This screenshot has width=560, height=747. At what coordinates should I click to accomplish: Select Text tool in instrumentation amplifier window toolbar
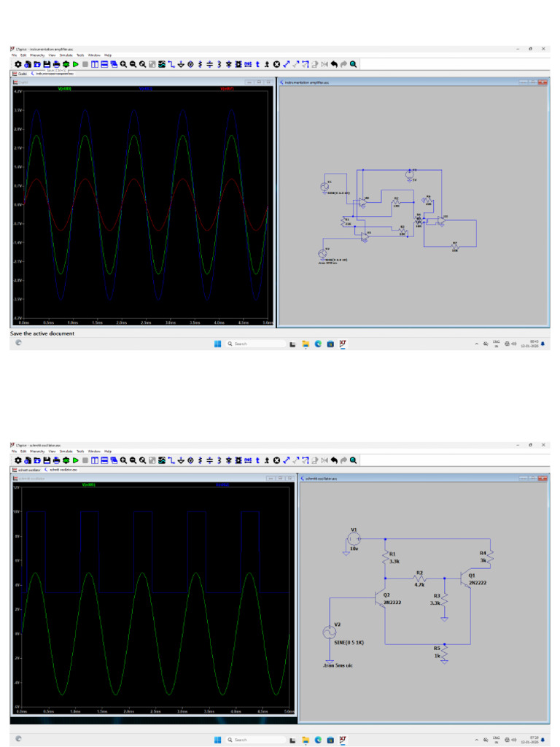tap(257, 64)
